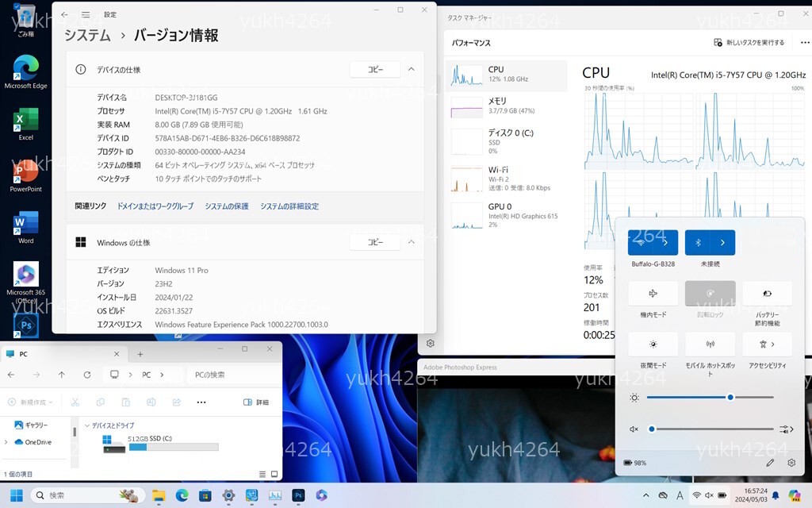Copy device specifications with コピー button
Image resolution: width=812 pixels, height=508 pixels.
coord(375,70)
